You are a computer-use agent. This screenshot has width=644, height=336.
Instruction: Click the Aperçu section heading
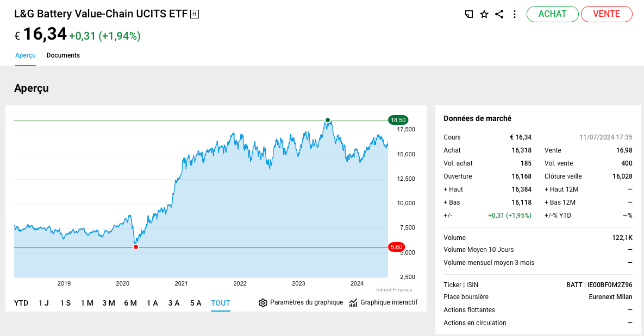[x=32, y=88]
